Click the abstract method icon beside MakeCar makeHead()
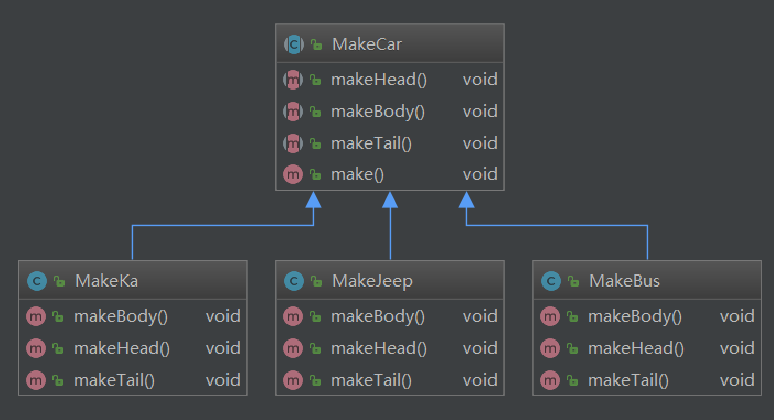Screen dimensions: 774x420 (x=293, y=79)
